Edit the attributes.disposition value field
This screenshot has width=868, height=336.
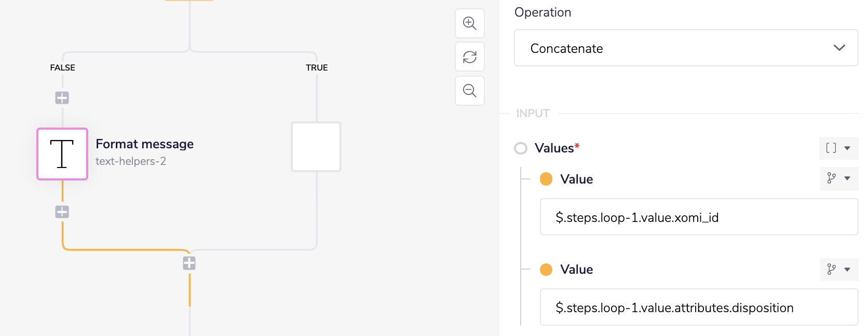(x=699, y=307)
